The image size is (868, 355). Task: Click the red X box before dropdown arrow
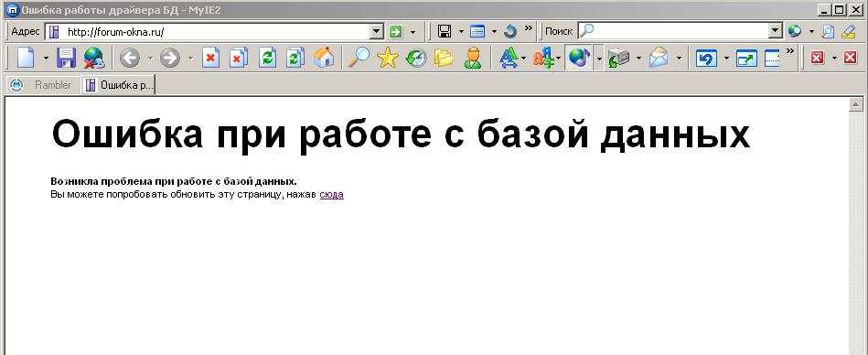[x=818, y=58]
